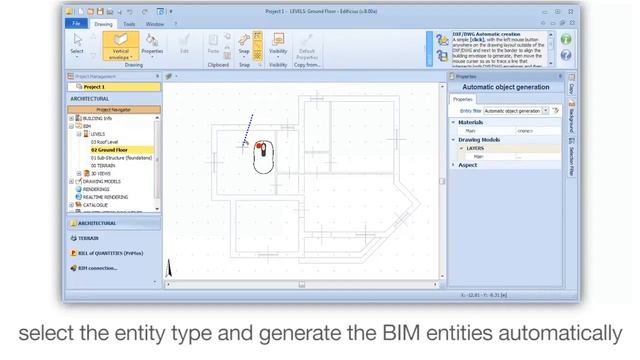Switch to the Window ribbon tab
Image resolution: width=640 pixels, height=360 pixels.
[155, 24]
